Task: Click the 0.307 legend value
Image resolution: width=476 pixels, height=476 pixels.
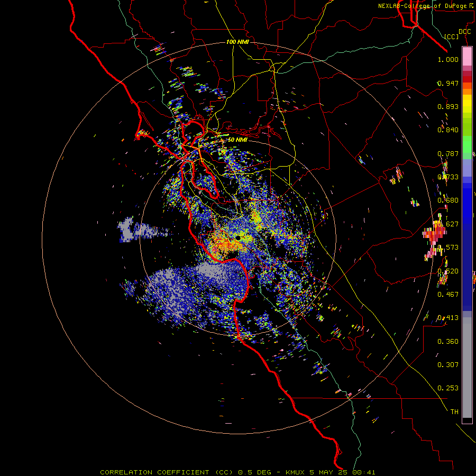Action: point(448,365)
